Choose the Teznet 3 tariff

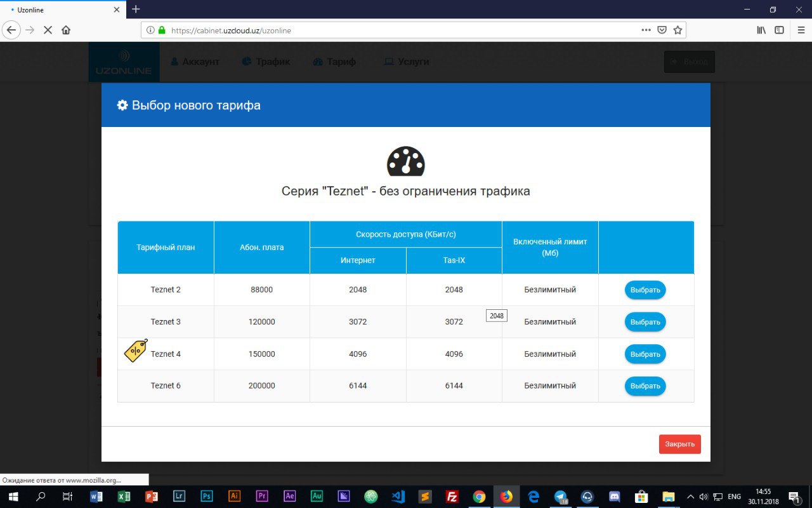645,322
